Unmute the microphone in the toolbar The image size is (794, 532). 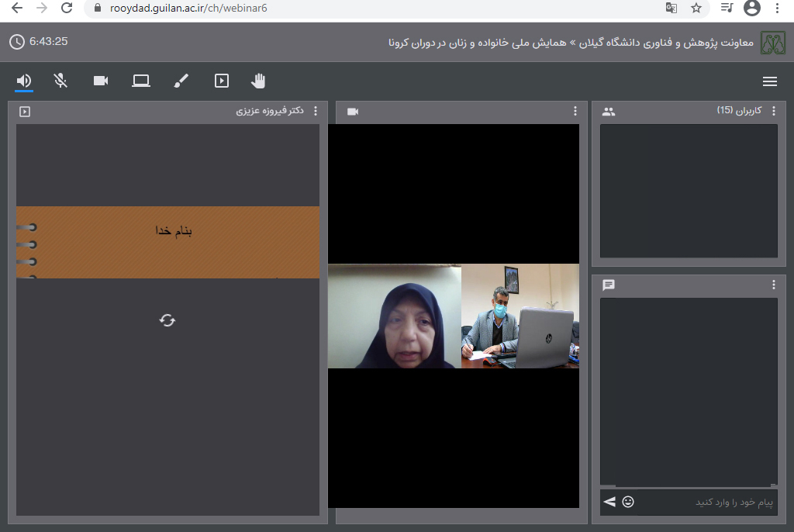(x=60, y=81)
